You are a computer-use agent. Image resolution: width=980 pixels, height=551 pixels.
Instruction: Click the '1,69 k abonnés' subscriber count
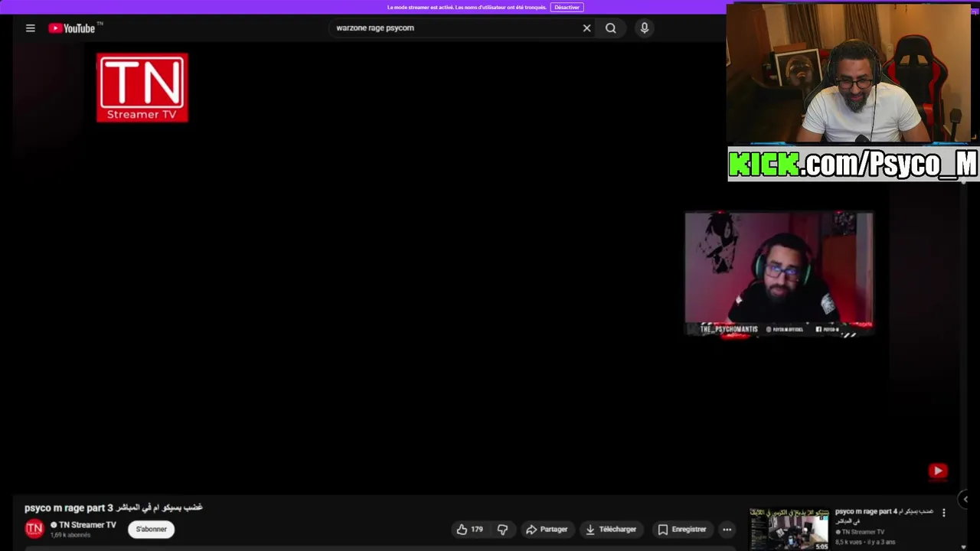(x=70, y=535)
